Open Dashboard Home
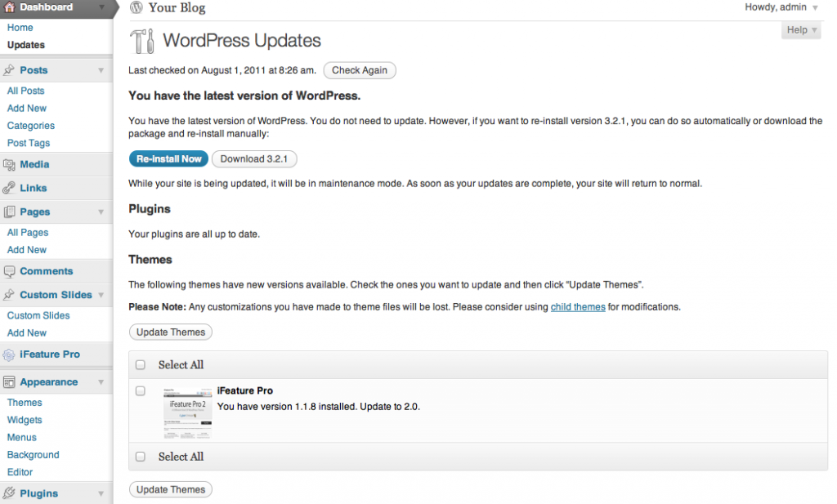837x504 pixels. tap(20, 28)
